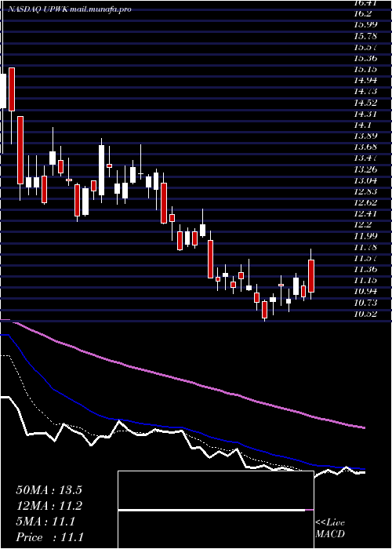Click the 16.2 price axis label
Screen dimensions: 392x549
pos(362,13)
